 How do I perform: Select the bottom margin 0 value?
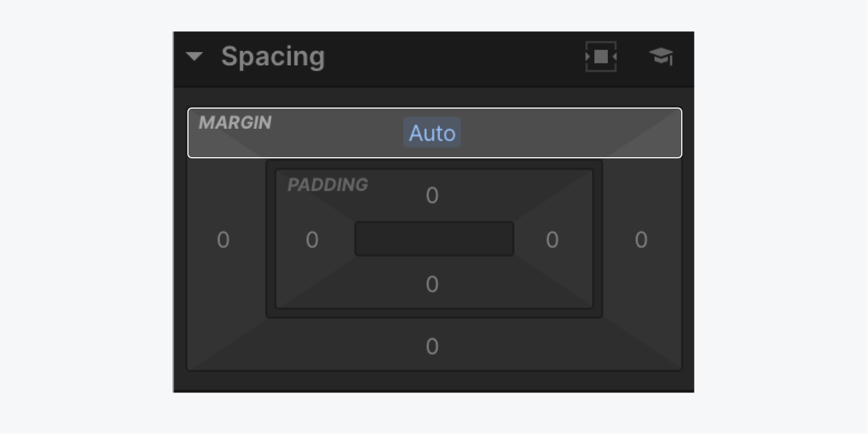click(432, 347)
